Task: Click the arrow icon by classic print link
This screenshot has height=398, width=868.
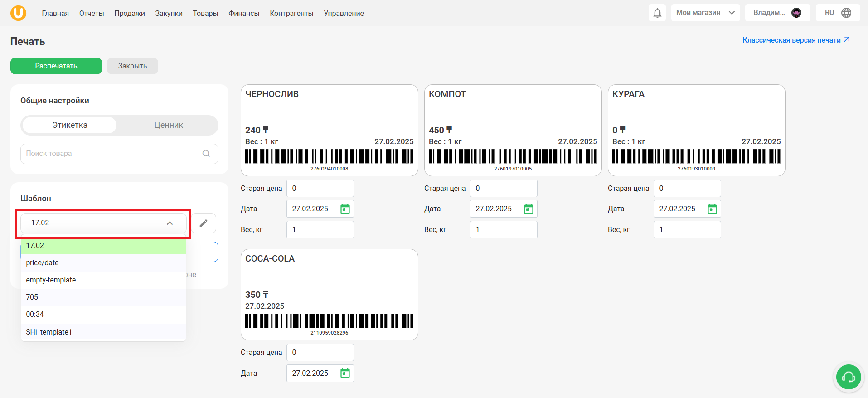Action: pyautogui.click(x=846, y=40)
